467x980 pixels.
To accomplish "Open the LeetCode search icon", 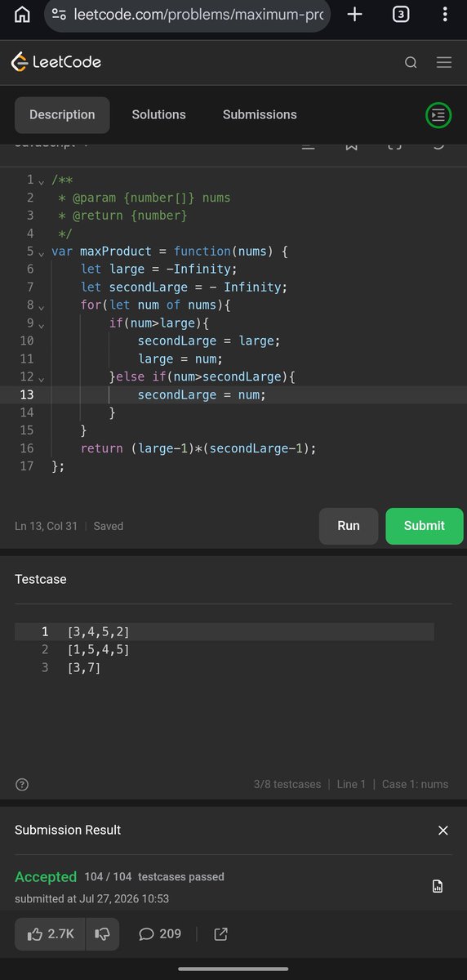I will point(411,62).
